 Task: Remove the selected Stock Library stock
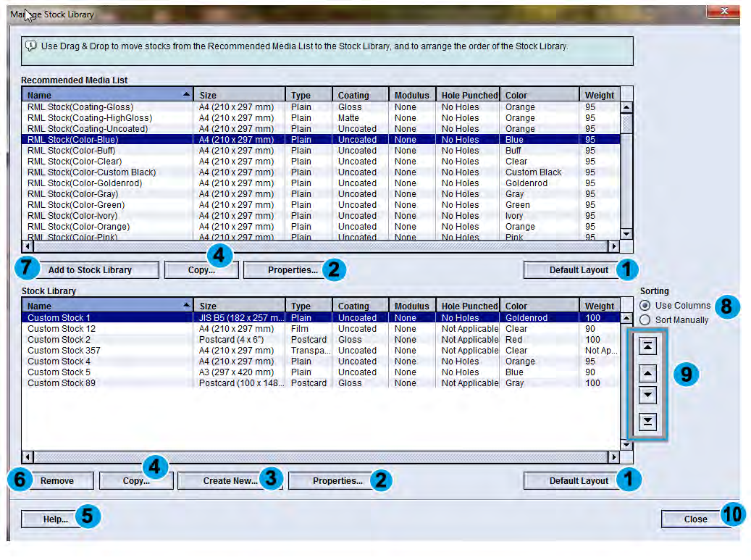click(57, 481)
